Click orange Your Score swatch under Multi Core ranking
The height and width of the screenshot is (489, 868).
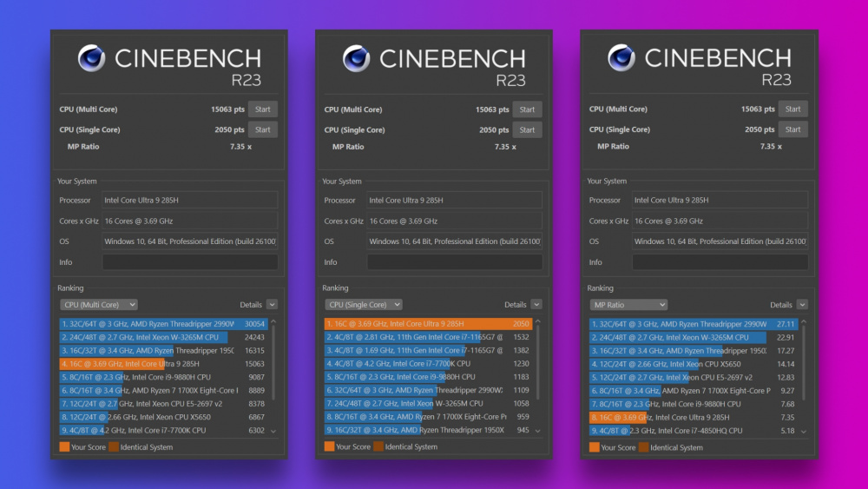(65, 447)
